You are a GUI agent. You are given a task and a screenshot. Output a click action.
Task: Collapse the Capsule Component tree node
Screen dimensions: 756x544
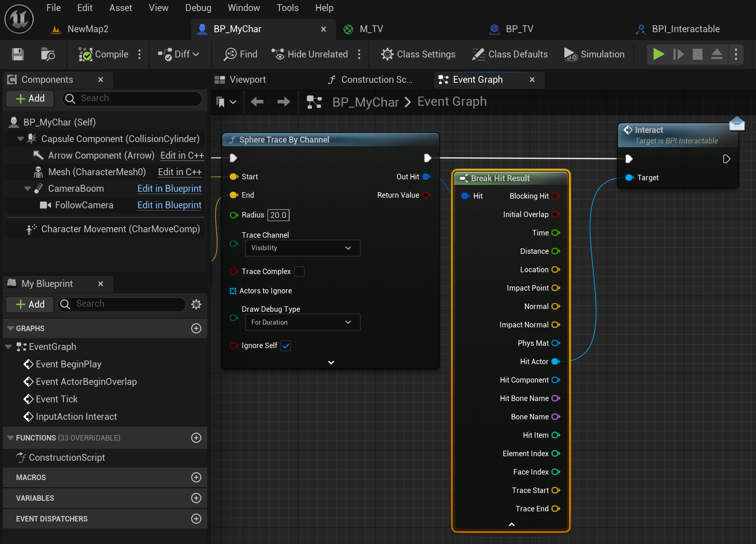coord(20,139)
